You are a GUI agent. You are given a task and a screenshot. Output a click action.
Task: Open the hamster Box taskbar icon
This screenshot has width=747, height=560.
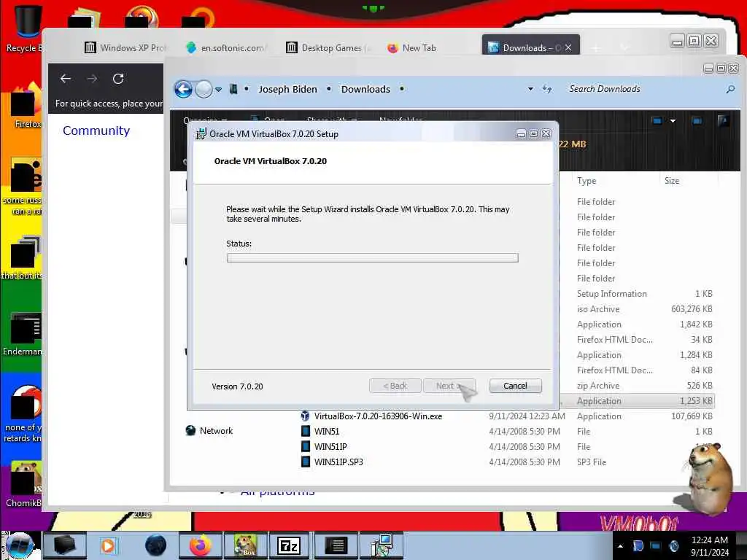[x=246, y=545]
